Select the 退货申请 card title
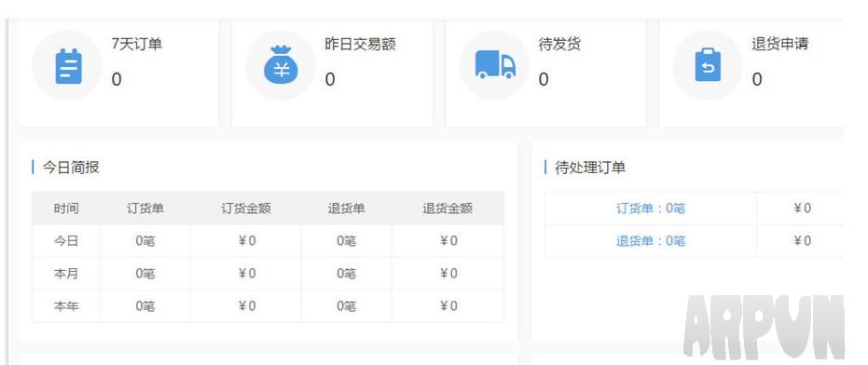 (779, 44)
